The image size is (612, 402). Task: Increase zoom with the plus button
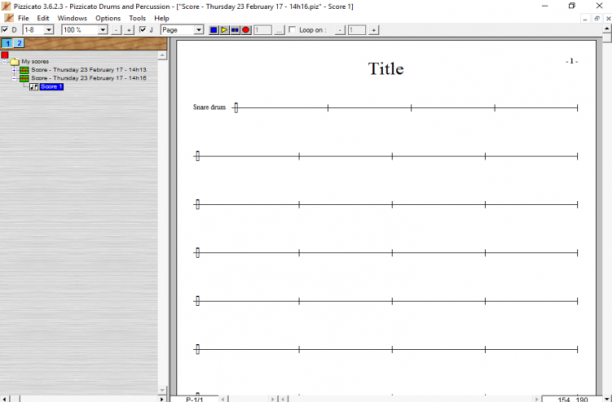129,30
